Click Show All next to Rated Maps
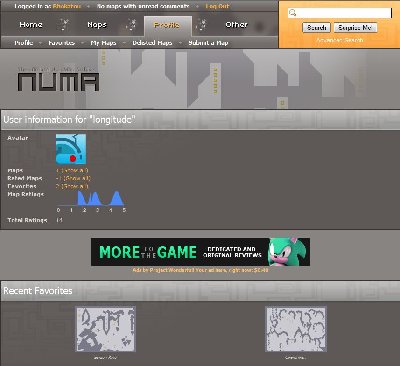 [x=77, y=178]
